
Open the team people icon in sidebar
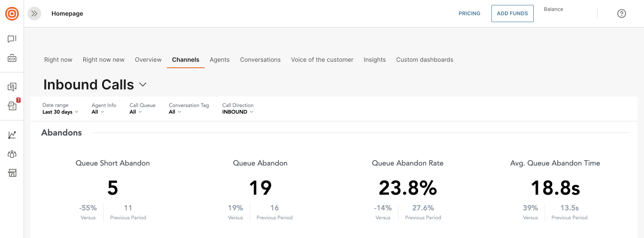(x=12, y=154)
